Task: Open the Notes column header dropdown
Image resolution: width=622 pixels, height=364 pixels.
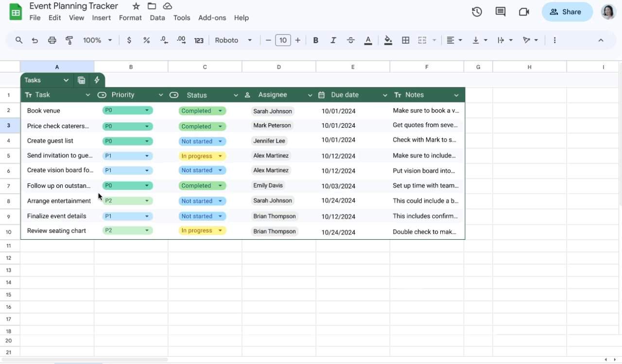Action: point(456,95)
